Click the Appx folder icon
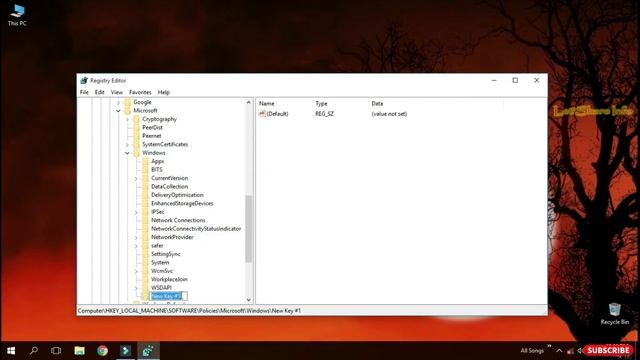Screen dimensions: 640x360 145,161
